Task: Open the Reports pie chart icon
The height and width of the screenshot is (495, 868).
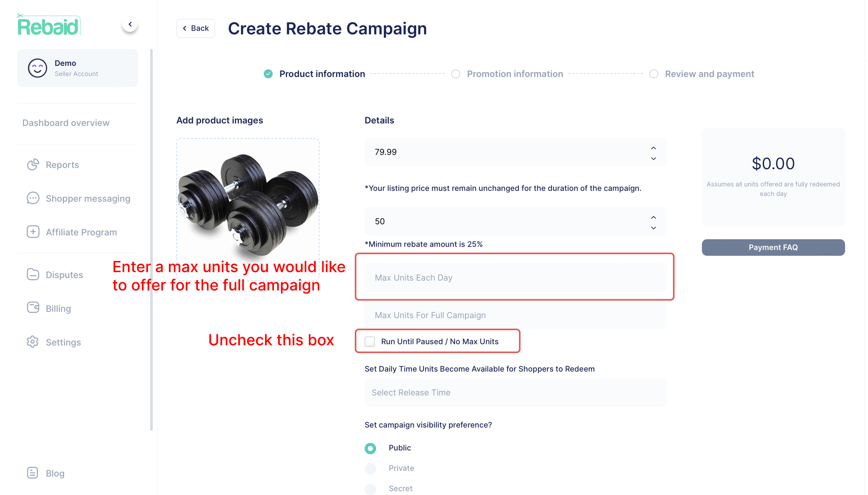Action: click(33, 164)
